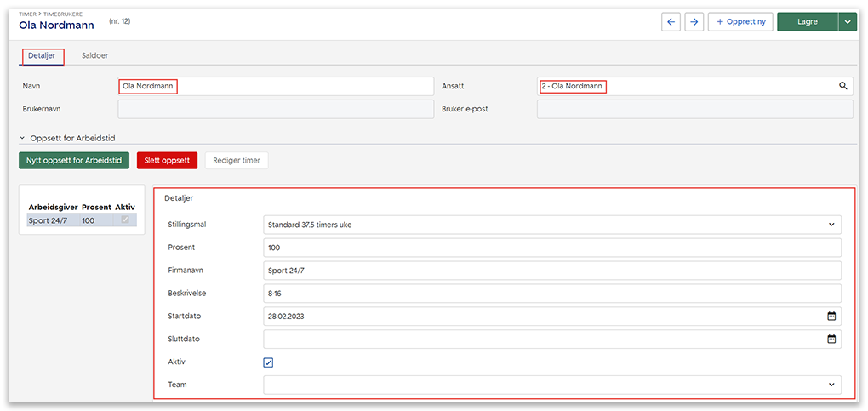Open the Lagre split-button arrow menu
The image size is (868, 411).
coord(848,22)
